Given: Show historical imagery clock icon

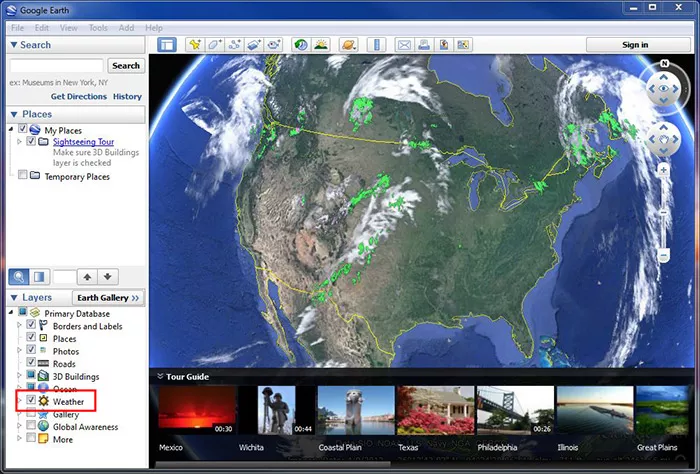Looking at the screenshot, I should pos(301,45).
